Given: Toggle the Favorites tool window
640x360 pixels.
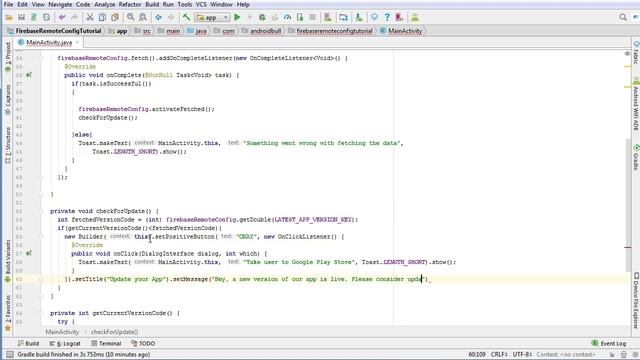Looking at the screenshot, I should tap(7, 313).
